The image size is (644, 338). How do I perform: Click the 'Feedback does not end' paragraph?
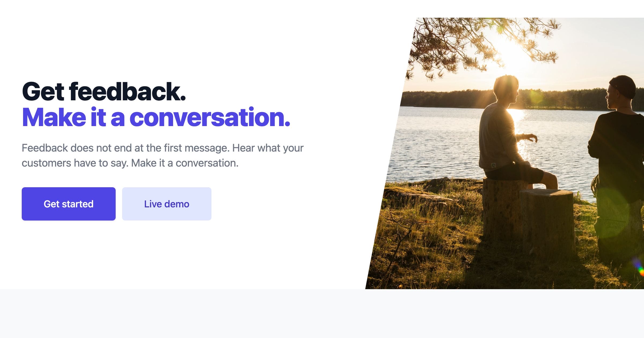point(163,155)
